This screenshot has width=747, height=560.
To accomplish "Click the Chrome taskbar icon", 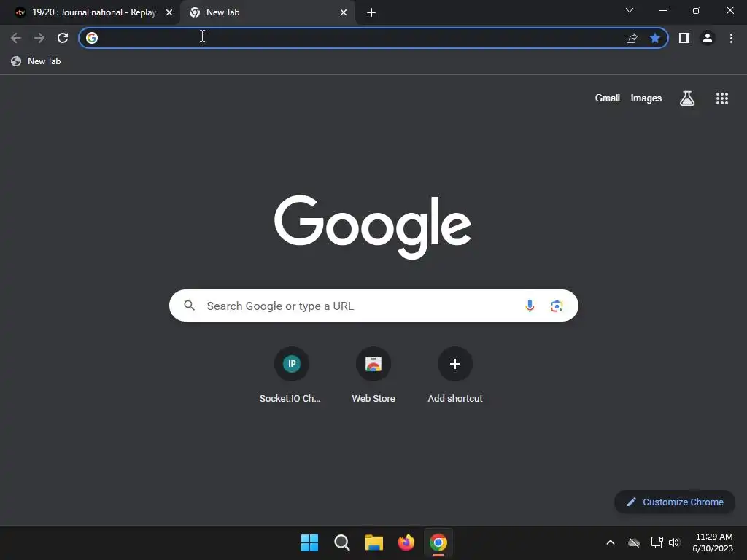I will [x=438, y=542].
